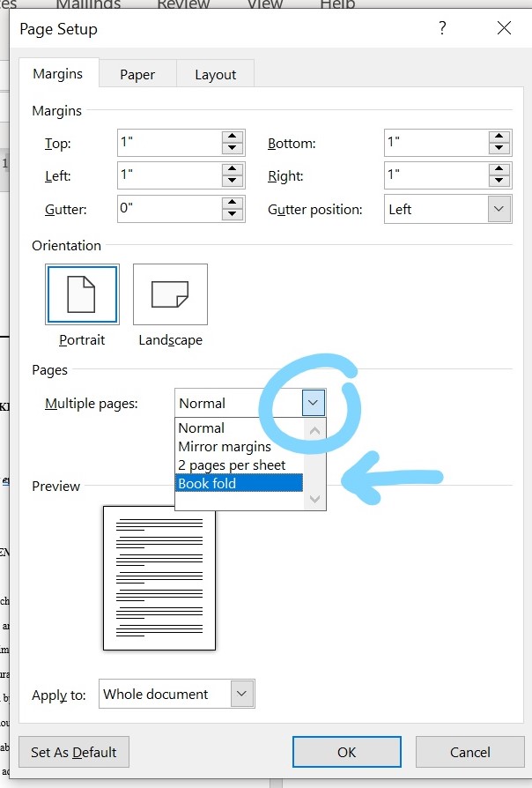532x788 pixels.
Task: Increase the Top margin with up arrow
Action: pyautogui.click(x=233, y=137)
